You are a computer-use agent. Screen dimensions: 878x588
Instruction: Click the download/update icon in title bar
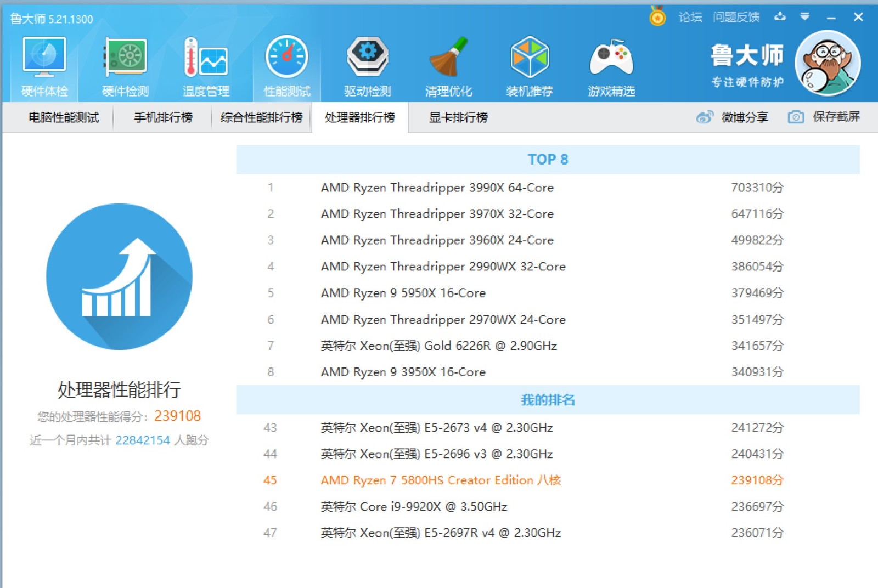coord(780,16)
